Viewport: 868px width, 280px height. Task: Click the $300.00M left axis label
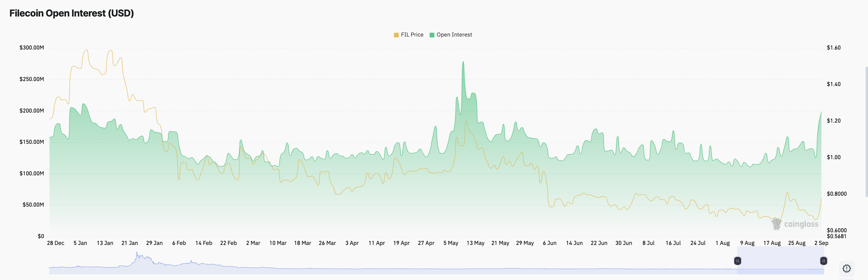pyautogui.click(x=32, y=48)
